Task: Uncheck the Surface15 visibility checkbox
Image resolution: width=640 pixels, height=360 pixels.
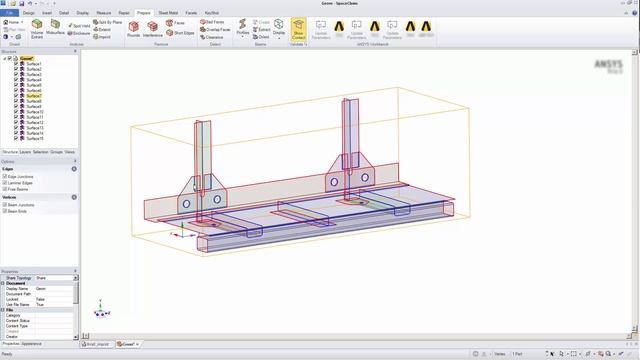Action: [16, 138]
